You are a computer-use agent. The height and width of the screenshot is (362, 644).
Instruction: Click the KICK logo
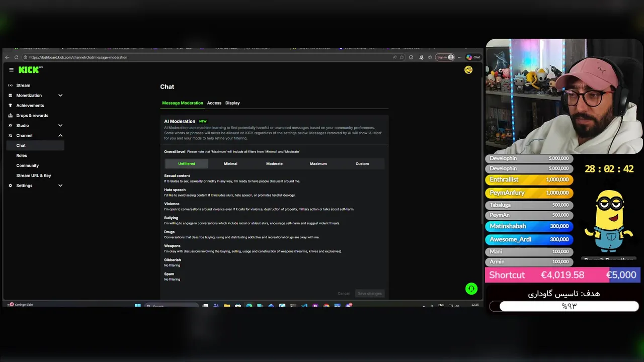[31, 70]
